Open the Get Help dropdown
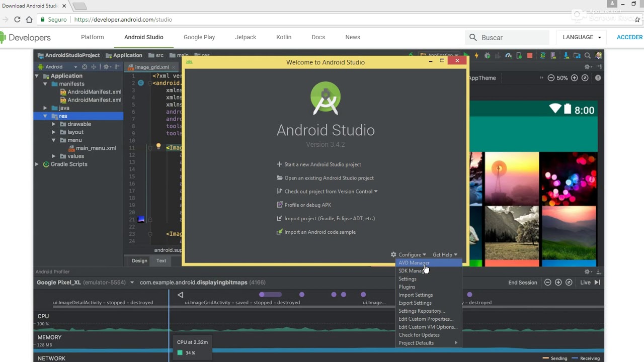The width and height of the screenshot is (644, 362). 445,255
